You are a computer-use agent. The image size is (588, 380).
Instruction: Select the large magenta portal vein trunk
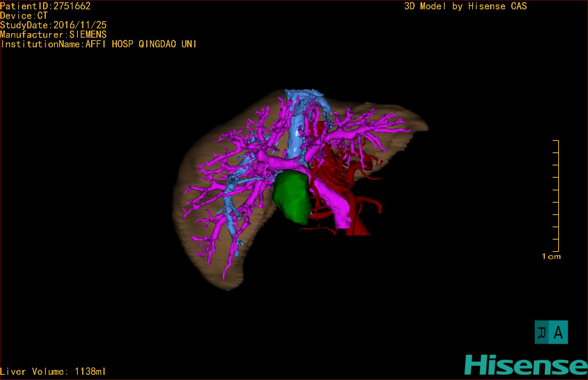pyautogui.click(x=339, y=209)
